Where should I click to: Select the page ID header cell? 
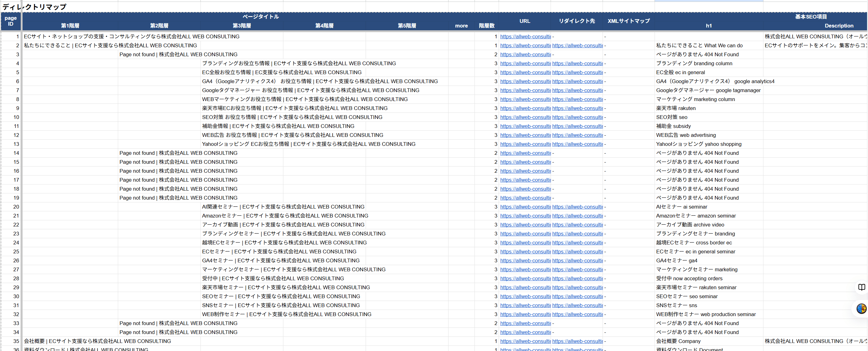11,21
